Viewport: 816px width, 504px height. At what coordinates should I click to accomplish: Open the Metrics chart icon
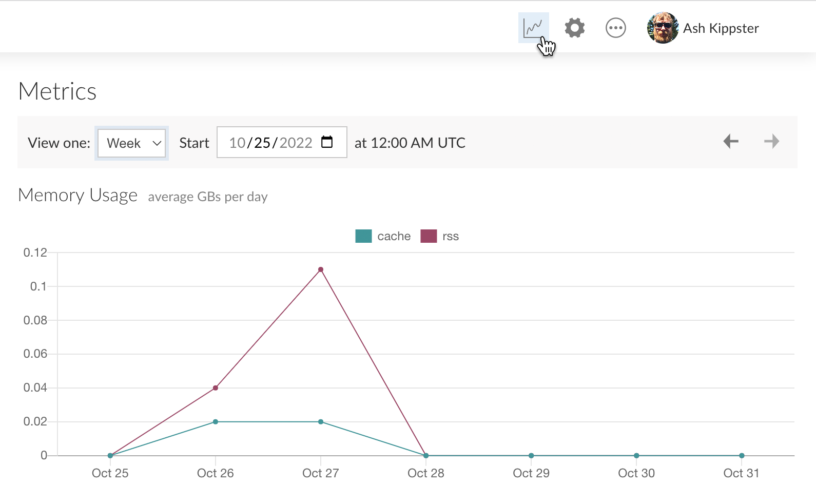pyautogui.click(x=533, y=28)
